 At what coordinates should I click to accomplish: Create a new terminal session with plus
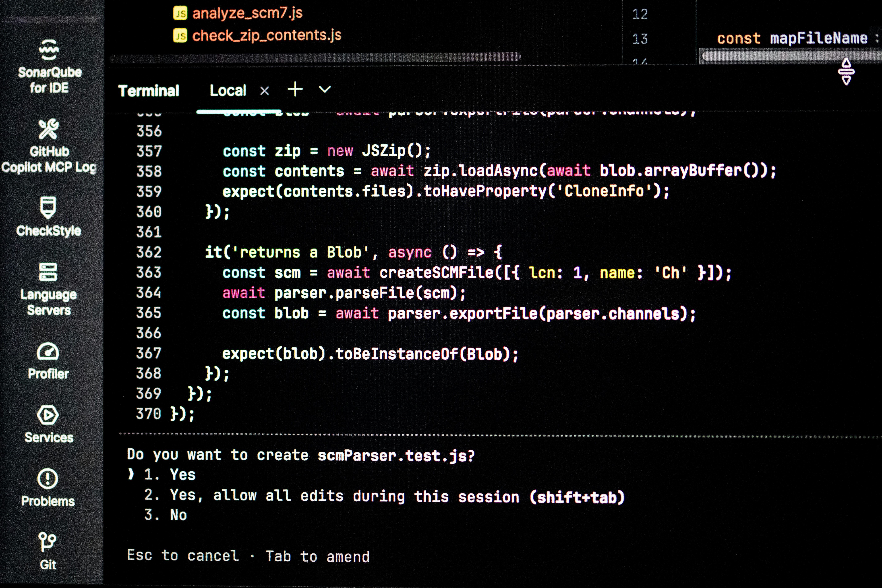(295, 89)
